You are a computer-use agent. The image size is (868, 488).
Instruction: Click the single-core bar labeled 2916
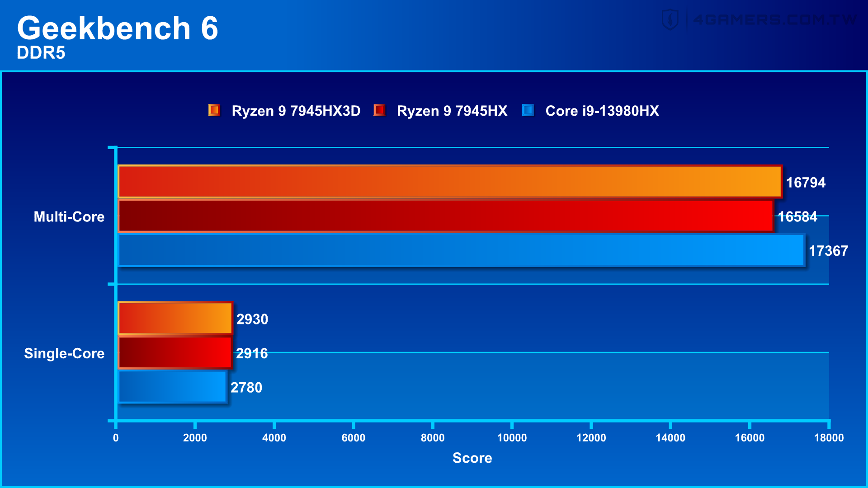[x=175, y=352]
